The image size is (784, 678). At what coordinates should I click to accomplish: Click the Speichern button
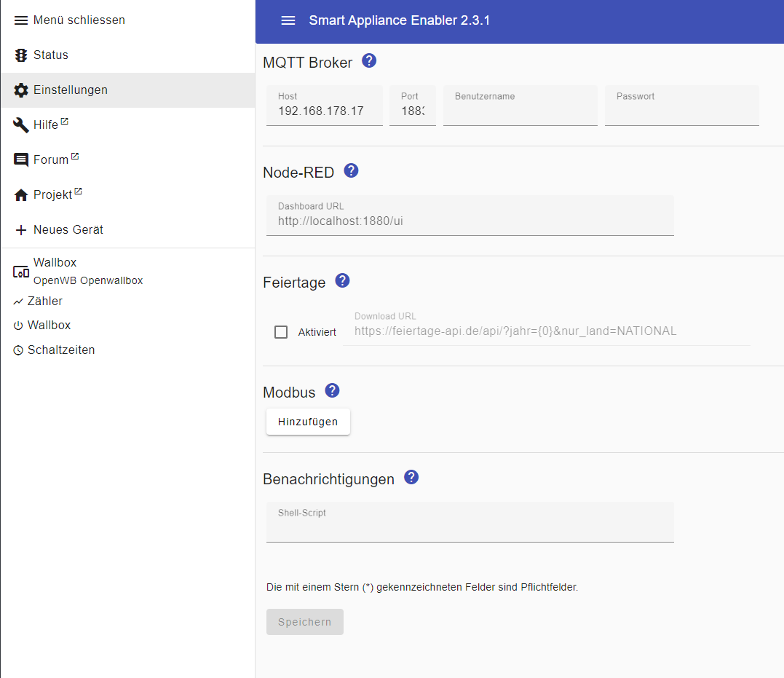304,622
